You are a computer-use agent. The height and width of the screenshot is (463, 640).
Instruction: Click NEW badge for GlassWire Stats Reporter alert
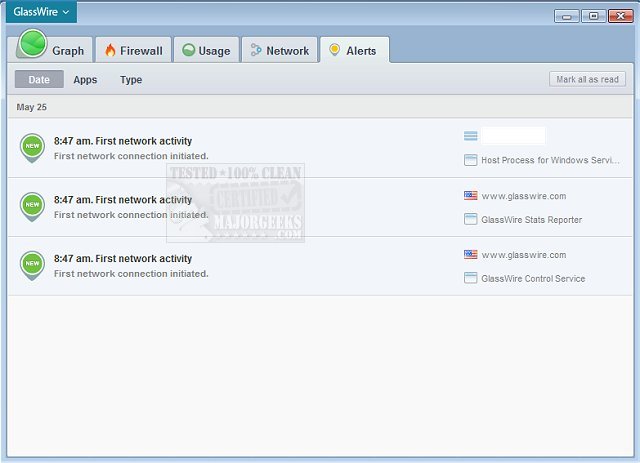[x=32, y=206]
